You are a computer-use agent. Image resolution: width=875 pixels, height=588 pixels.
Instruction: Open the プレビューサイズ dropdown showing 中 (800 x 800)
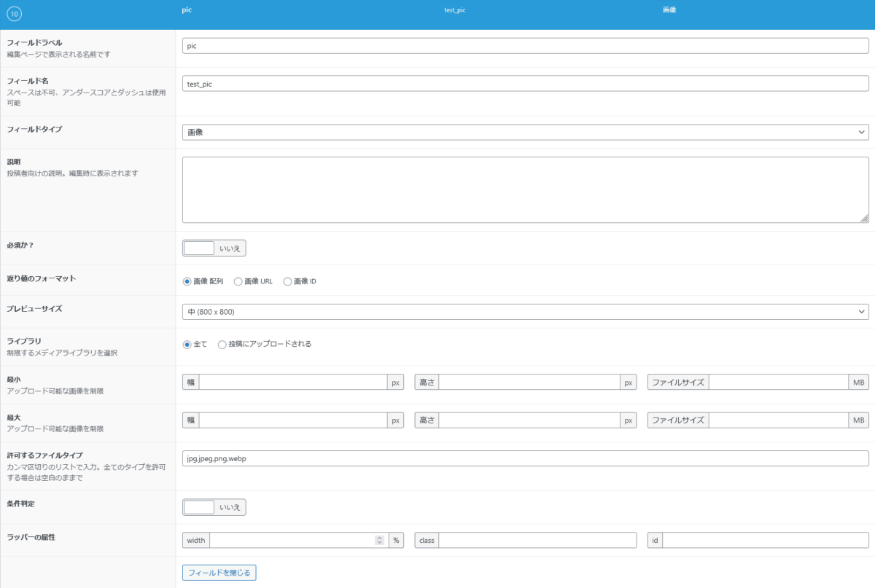[x=525, y=312]
